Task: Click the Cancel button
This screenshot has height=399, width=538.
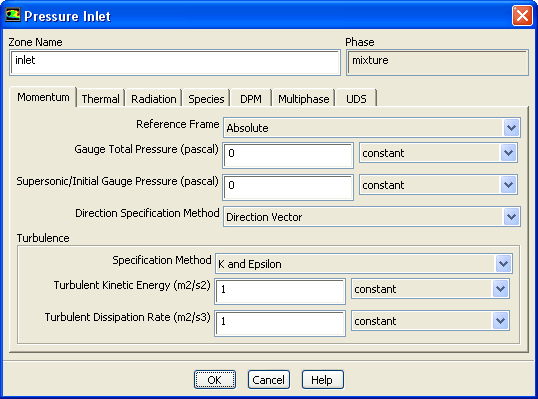Action: coord(269,379)
